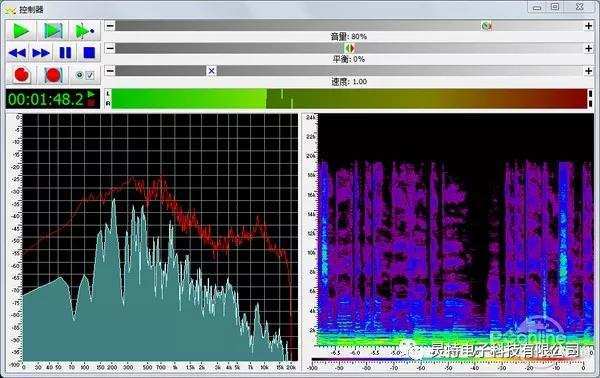Click the plus button on the balance slider

point(589,48)
